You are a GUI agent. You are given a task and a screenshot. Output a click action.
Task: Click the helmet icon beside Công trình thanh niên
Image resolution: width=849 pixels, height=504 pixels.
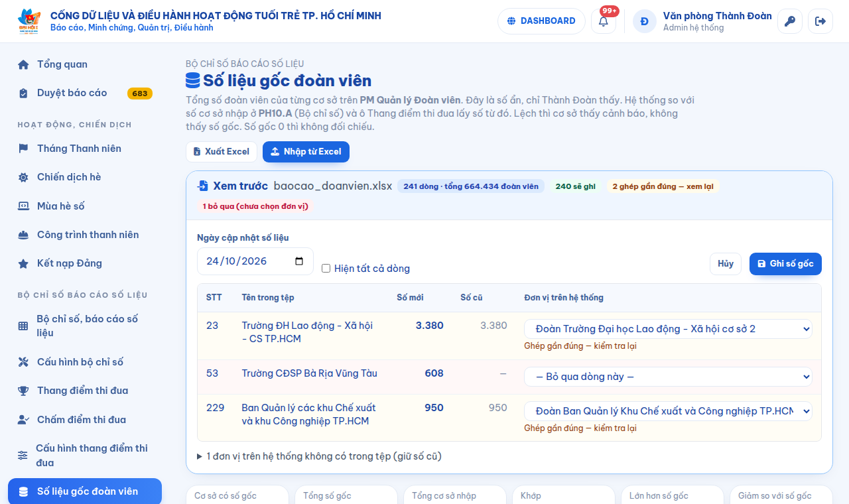[x=23, y=235]
